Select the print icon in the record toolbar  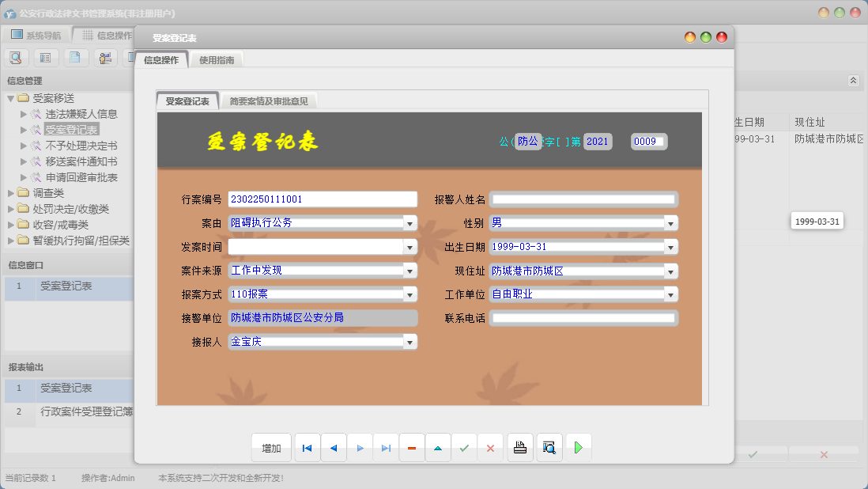519,447
